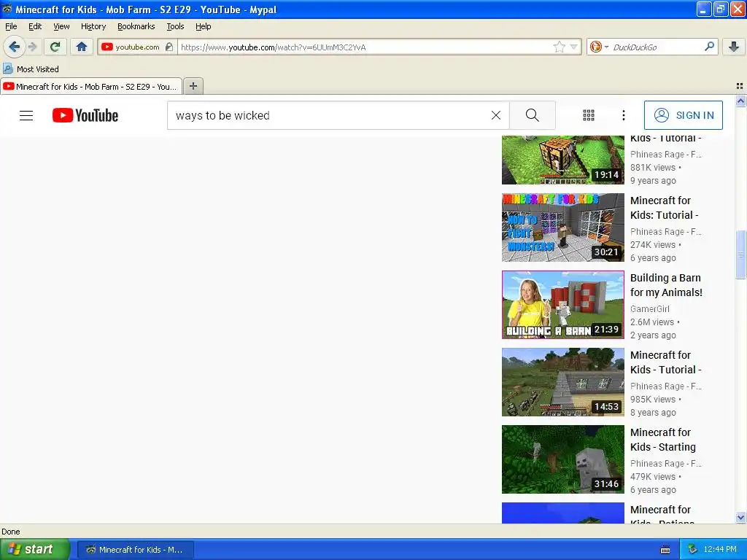The width and height of the screenshot is (747, 560).
Task: Open the Tools menu
Action: pyautogui.click(x=175, y=26)
